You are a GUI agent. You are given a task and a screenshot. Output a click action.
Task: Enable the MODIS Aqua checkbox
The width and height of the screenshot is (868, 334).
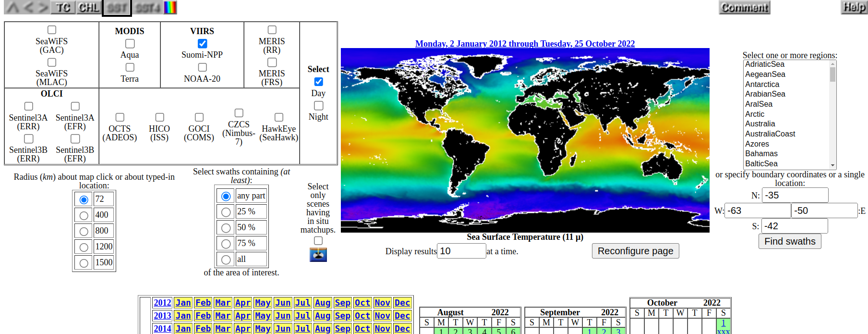click(x=130, y=44)
